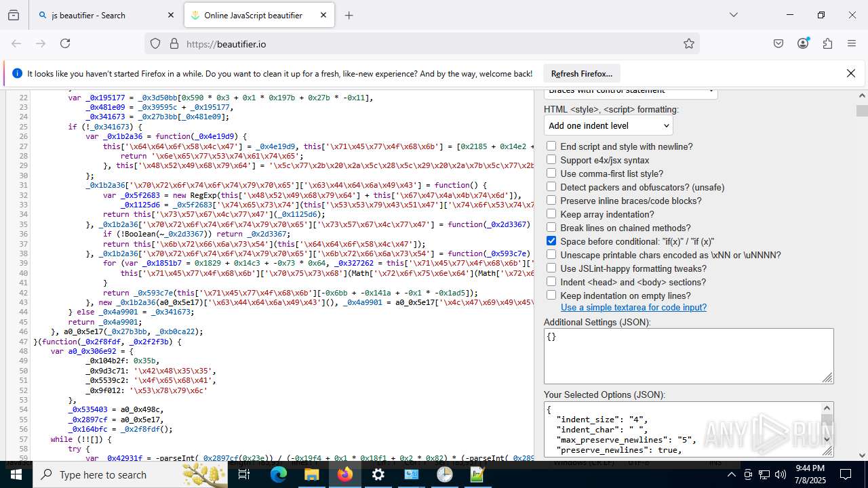The width and height of the screenshot is (868, 488).
Task: Bookmark this page with the star icon
Action: [689, 43]
